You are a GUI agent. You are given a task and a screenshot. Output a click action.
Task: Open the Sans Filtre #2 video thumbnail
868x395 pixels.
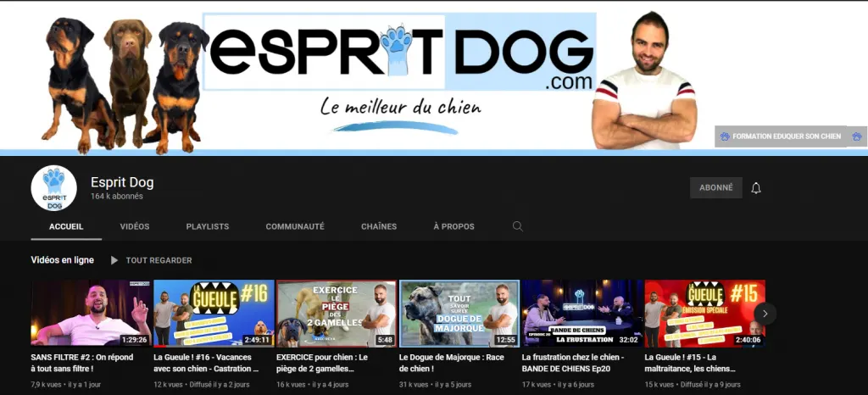point(91,313)
